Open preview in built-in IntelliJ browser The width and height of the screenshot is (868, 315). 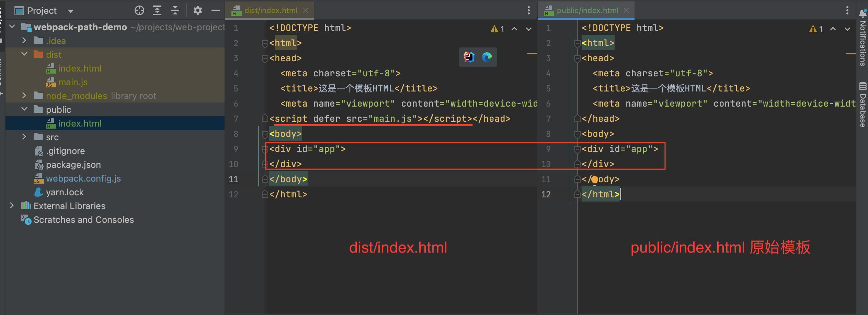click(469, 57)
